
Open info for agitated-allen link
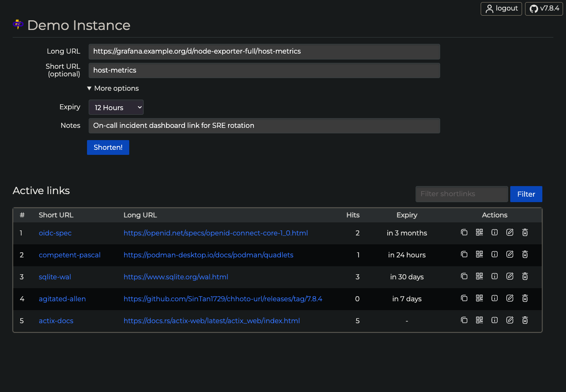coord(495,298)
